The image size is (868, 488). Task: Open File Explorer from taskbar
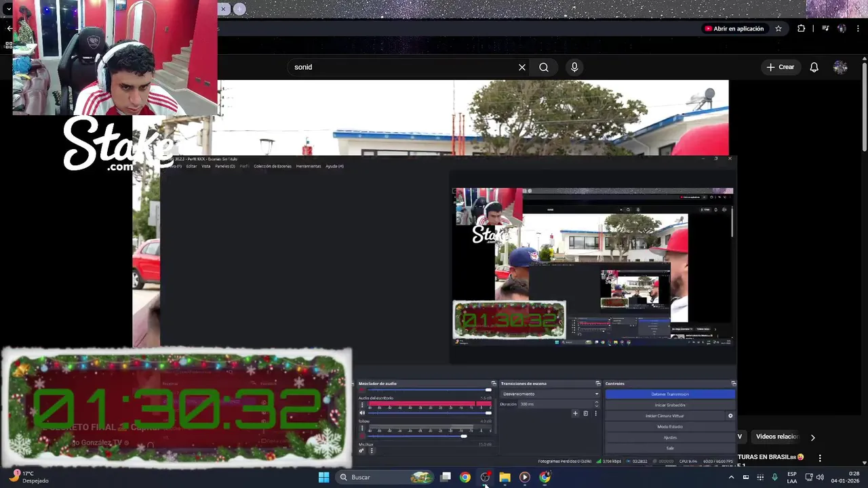(x=505, y=477)
